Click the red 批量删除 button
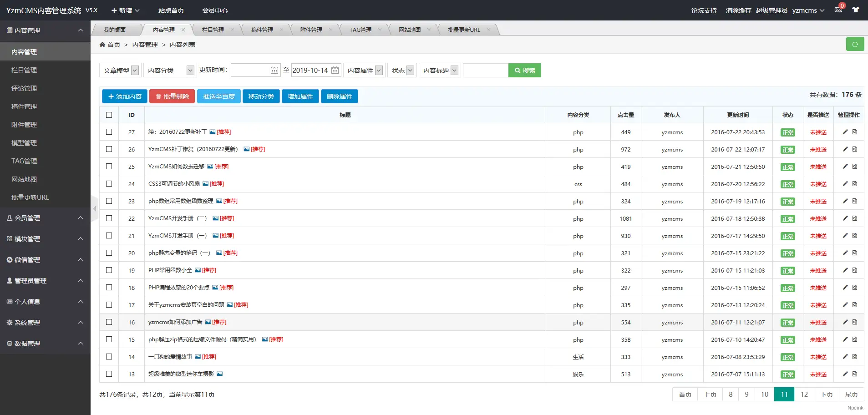Viewport: 868px width, 415px height. tap(172, 96)
